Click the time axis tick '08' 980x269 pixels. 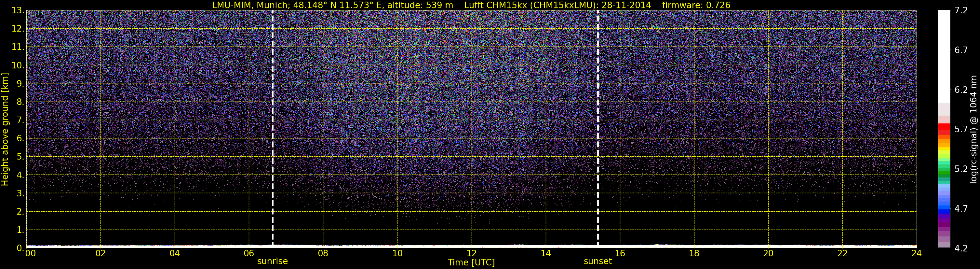click(x=323, y=253)
